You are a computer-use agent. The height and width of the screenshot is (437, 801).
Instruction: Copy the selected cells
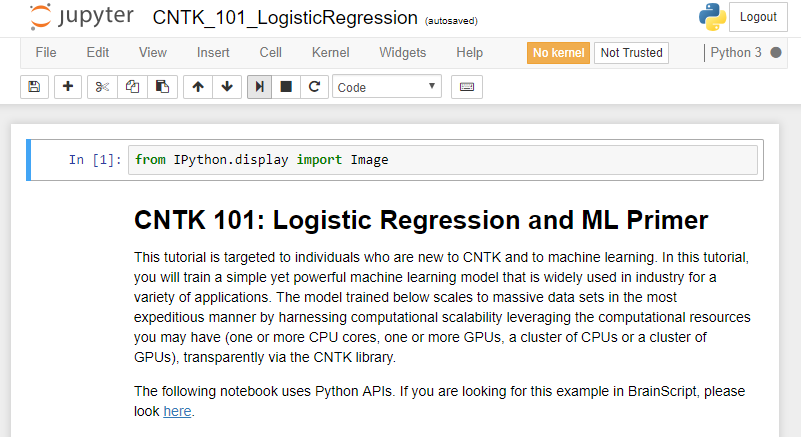(132, 87)
